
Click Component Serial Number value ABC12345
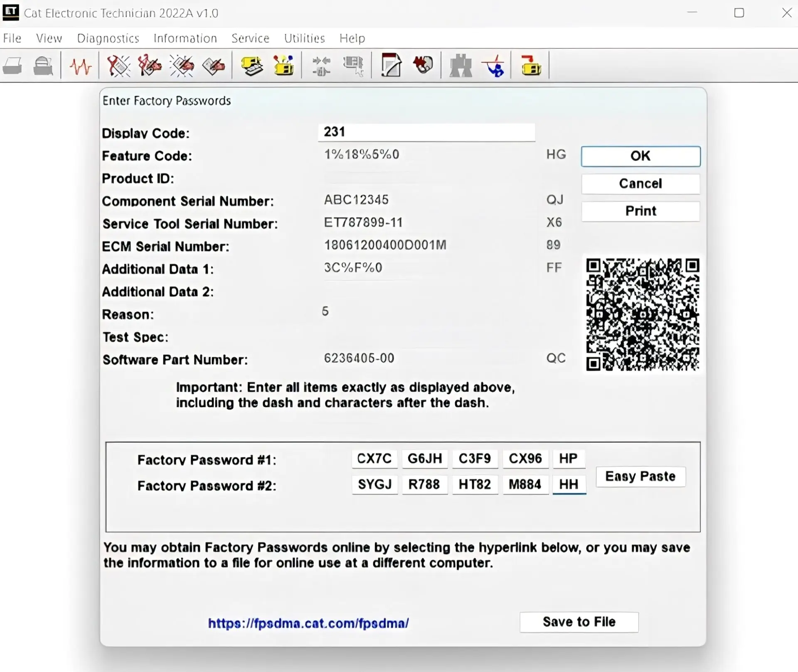point(356,200)
